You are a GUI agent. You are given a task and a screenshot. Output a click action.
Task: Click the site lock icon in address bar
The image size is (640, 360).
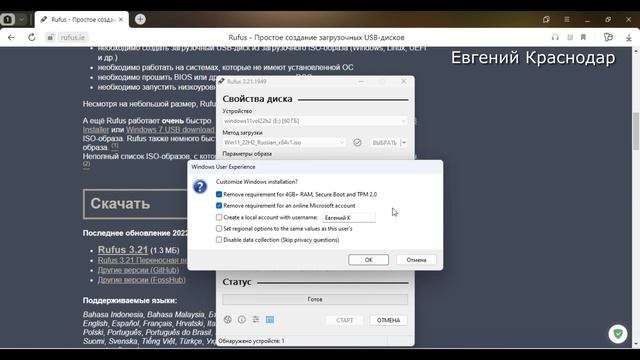point(50,37)
